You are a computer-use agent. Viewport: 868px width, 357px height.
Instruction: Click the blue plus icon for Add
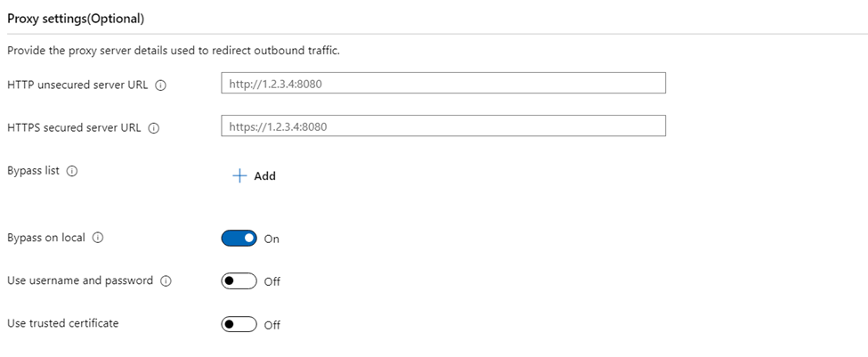(x=239, y=176)
